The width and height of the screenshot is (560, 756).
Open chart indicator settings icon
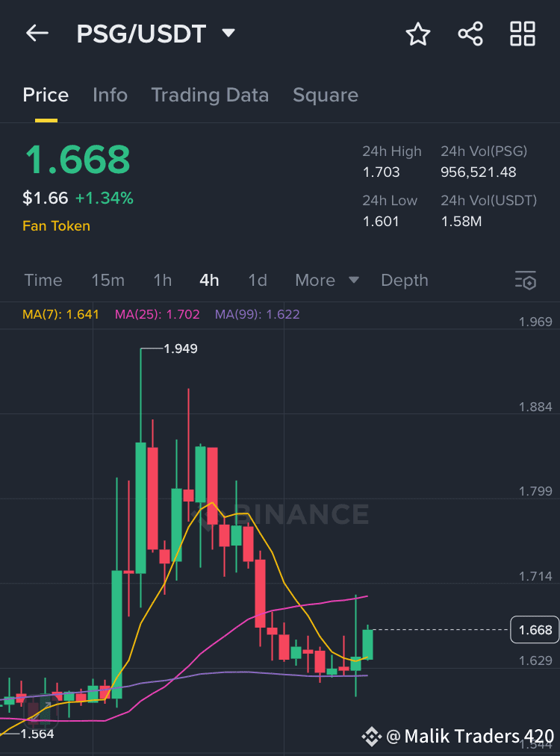point(526,280)
